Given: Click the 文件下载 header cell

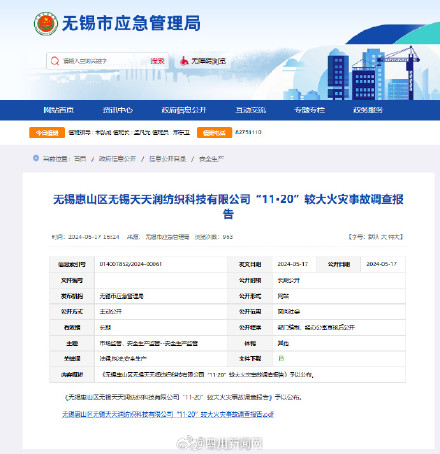Looking at the screenshot, I should coord(250,359).
